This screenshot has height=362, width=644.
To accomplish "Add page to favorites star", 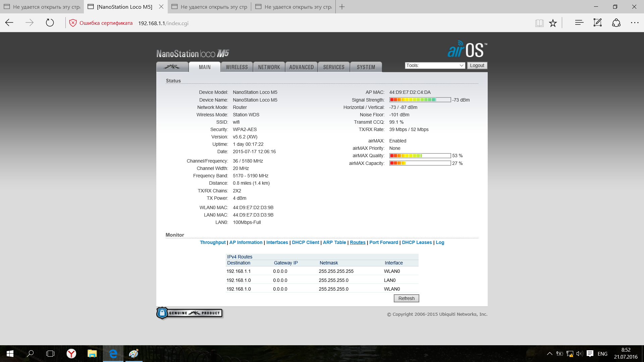I will [x=553, y=23].
